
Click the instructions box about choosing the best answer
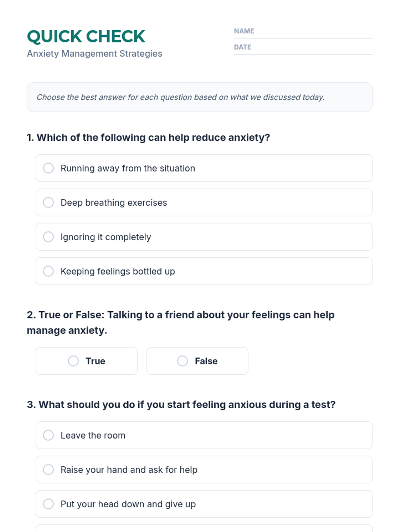tap(199, 97)
